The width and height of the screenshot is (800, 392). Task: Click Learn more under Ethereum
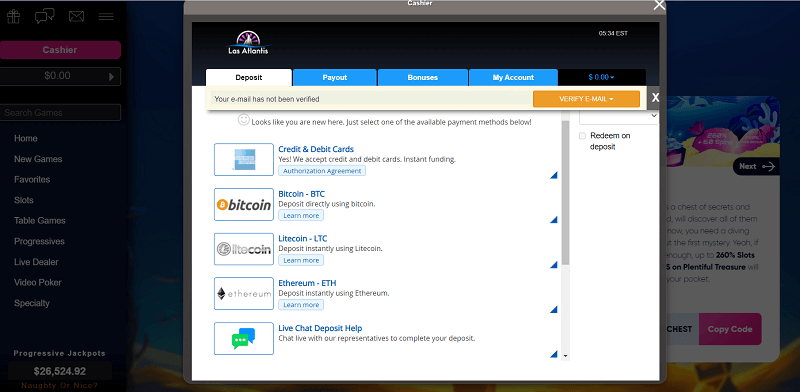tap(301, 305)
